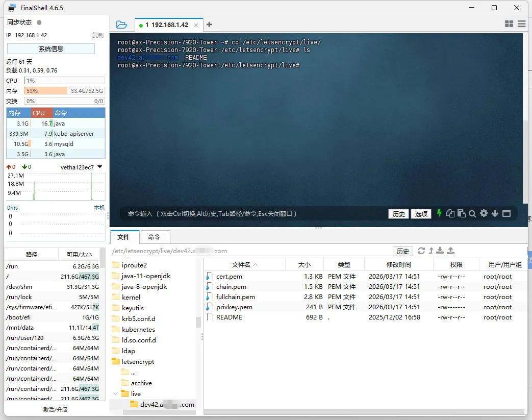Open terminal search magnifier icon
532x420 pixels.
472,213
